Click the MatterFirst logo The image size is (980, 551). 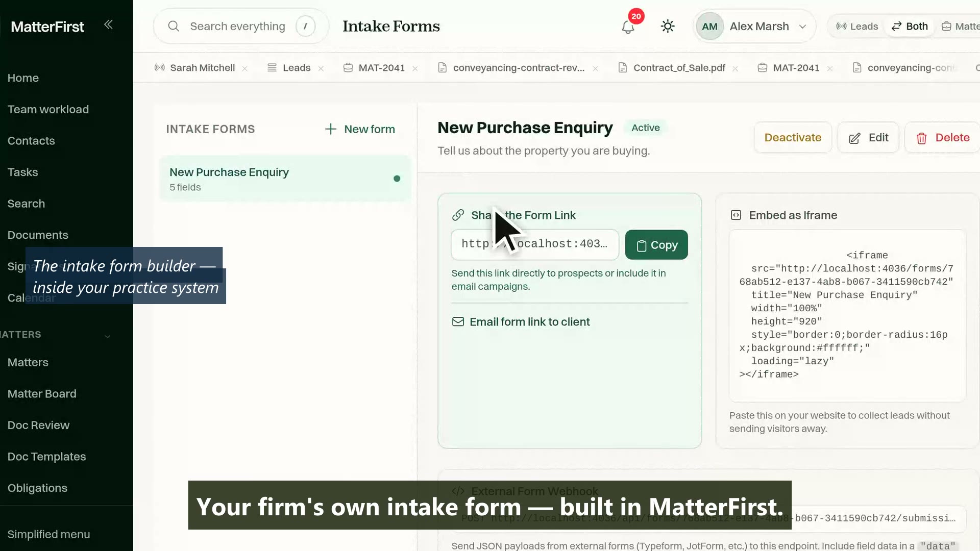pos(47,27)
